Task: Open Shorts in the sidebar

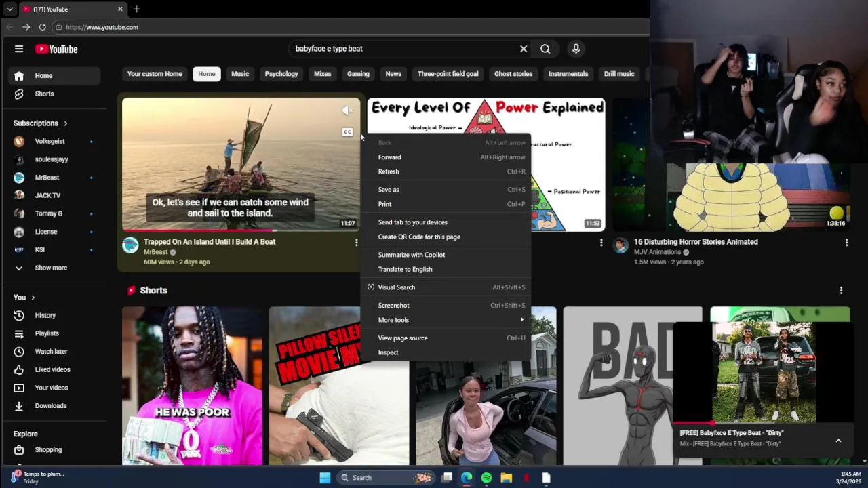Action: tap(54, 94)
